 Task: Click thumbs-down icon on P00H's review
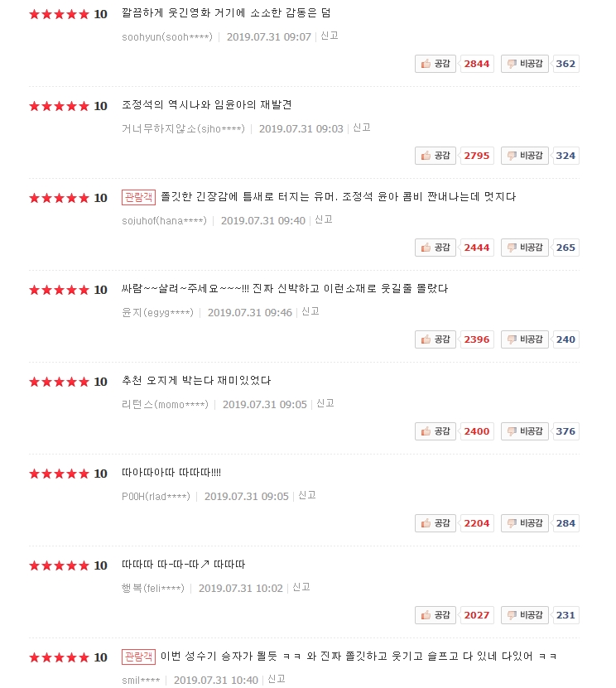pos(512,523)
